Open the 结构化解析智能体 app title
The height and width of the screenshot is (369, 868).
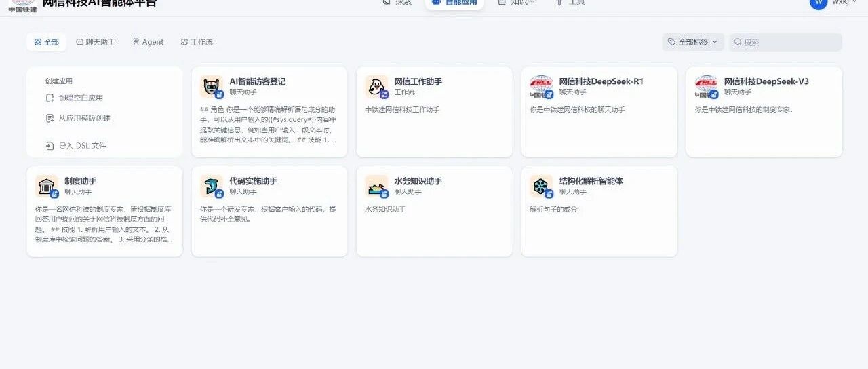pos(591,181)
